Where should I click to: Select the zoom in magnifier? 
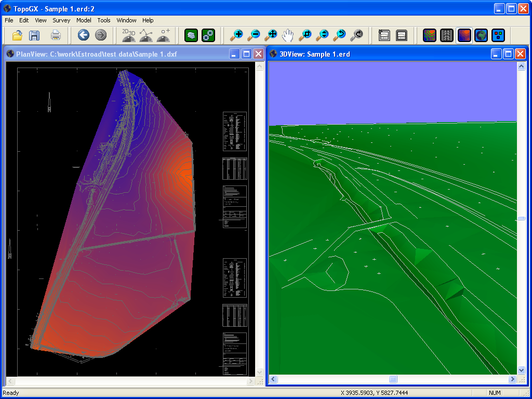click(x=236, y=35)
